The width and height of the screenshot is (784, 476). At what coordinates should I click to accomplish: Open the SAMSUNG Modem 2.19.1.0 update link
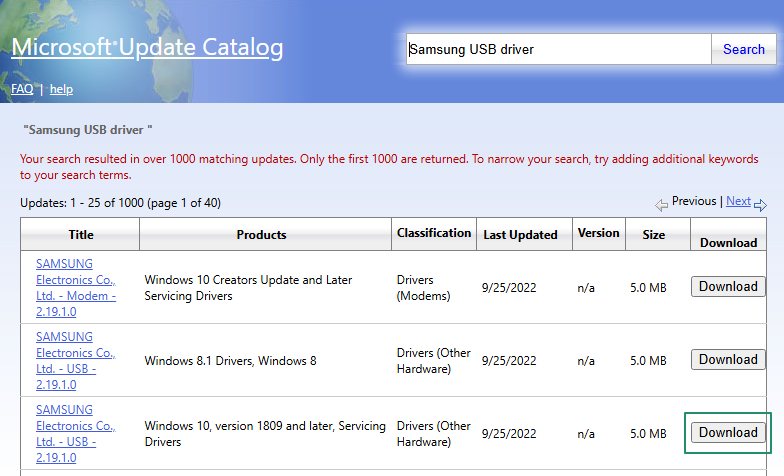[x=76, y=288]
